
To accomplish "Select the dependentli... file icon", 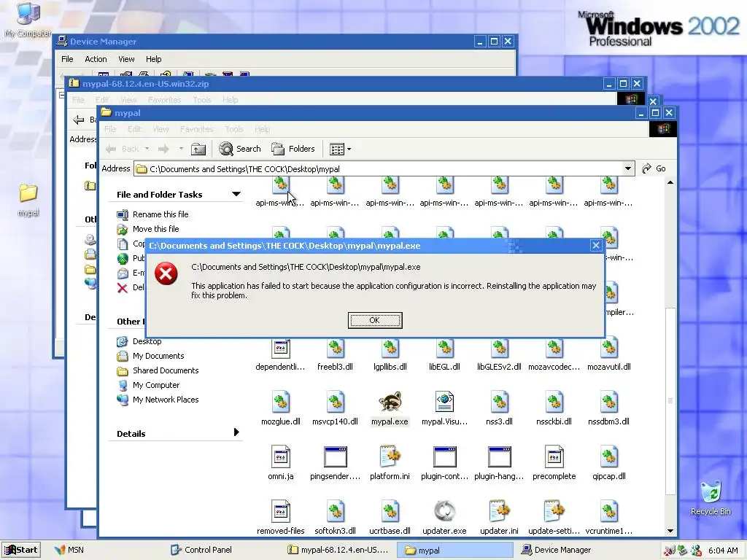I will [281, 347].
